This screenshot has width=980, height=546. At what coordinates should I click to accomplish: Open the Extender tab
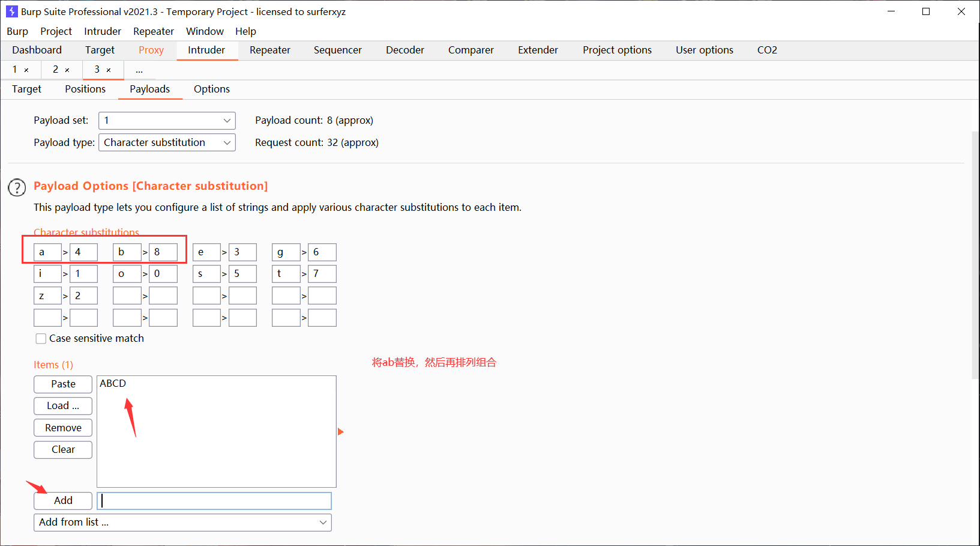point(538,50)
